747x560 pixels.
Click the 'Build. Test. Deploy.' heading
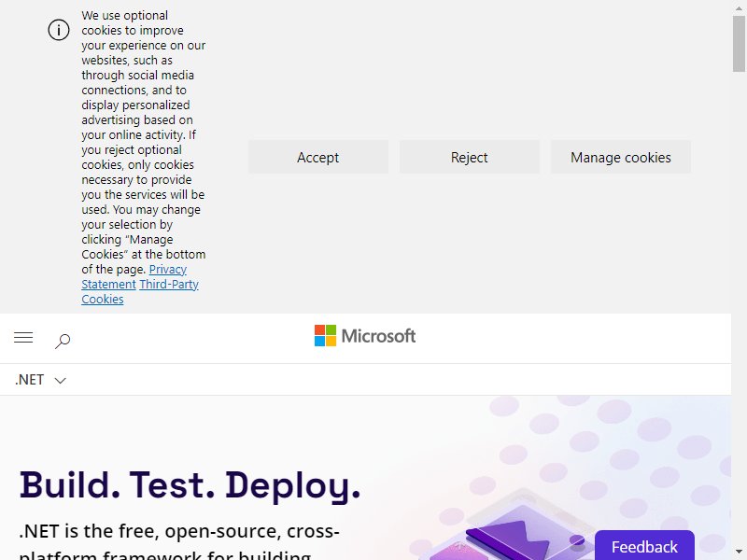(x=190, y=485)
